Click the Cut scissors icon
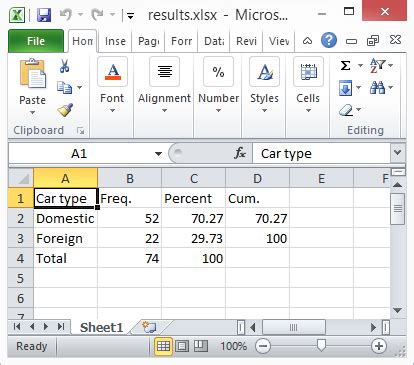 pos(64,66)
